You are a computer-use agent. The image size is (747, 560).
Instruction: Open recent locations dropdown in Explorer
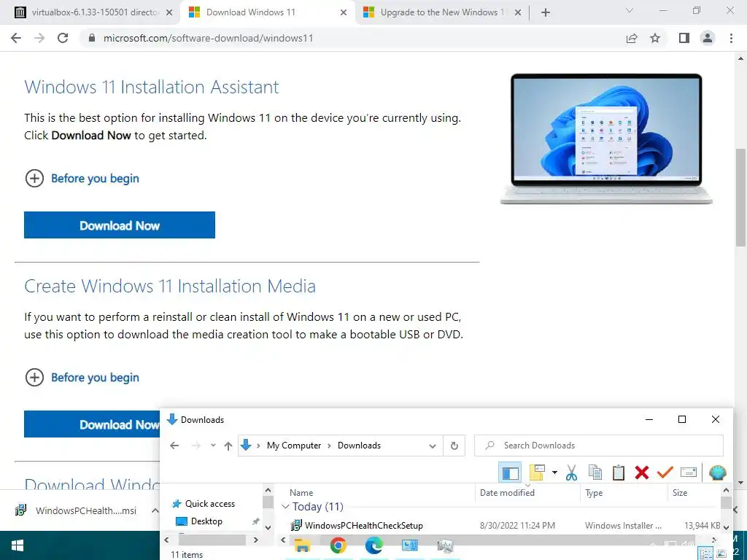pyautogui.click(x=213, y=446)
